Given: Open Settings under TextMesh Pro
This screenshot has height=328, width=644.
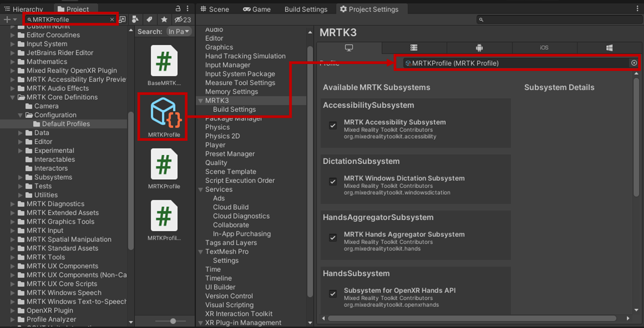Looking at the screenshot, I should 226,260.
